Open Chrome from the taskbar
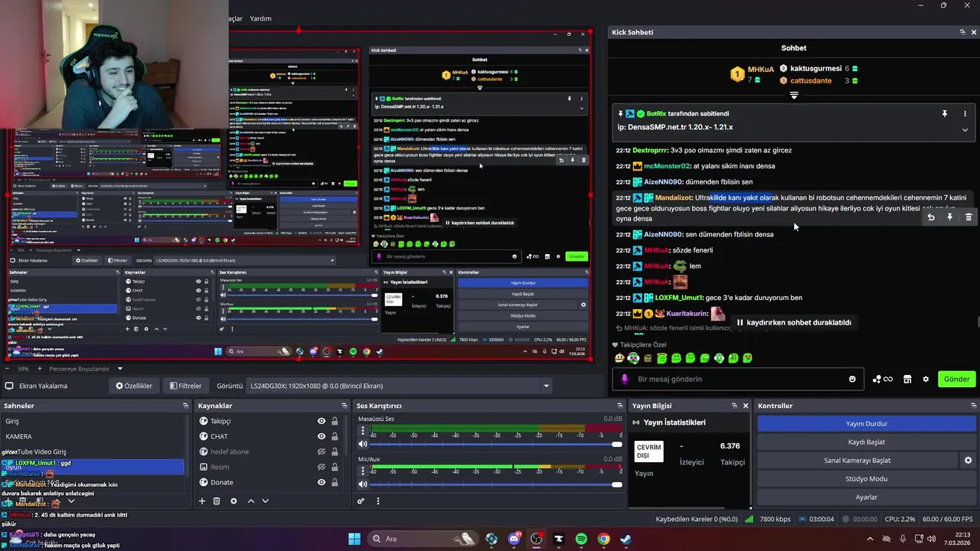Image resolution: width=980 pixels, height=551 pixels. click(603, 539)
